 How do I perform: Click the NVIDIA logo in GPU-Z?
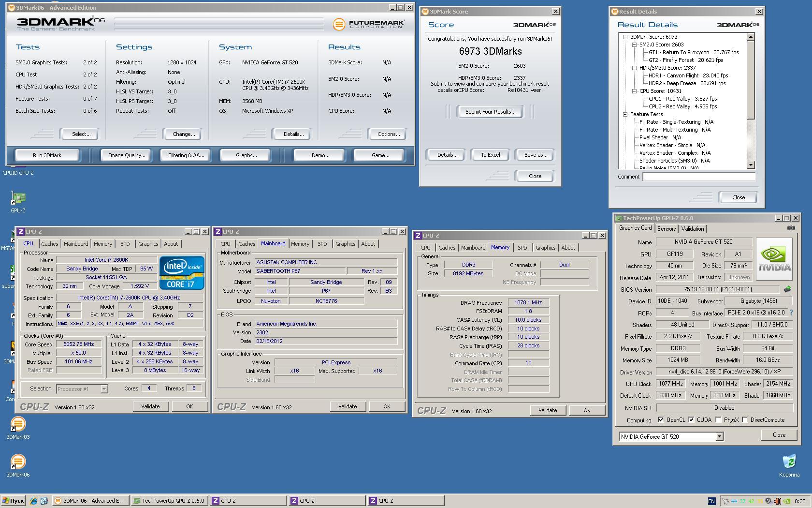point(774,259)
